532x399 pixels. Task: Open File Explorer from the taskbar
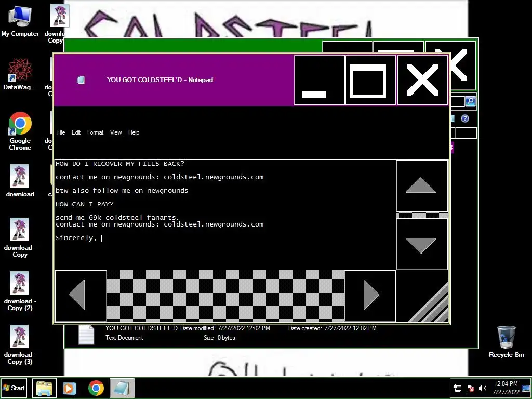pyautogui.click(x=44, y=388)
